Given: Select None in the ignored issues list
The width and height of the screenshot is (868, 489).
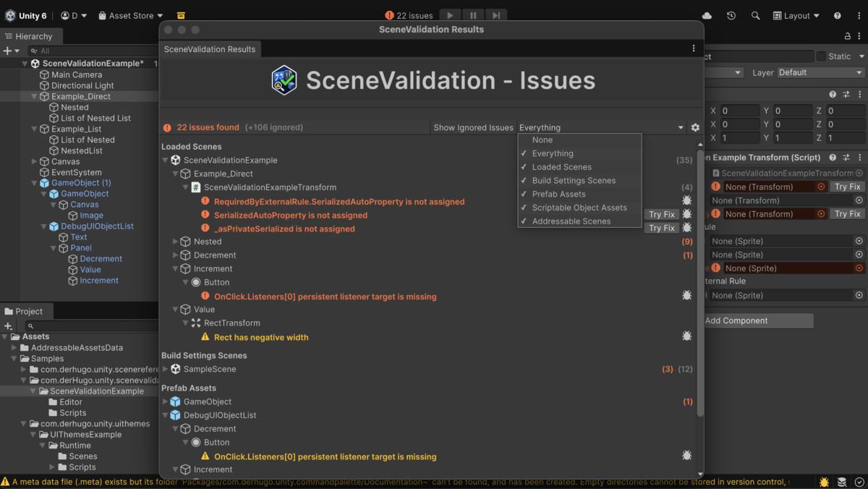Looking at the screenshot, I should coord(579,140).
